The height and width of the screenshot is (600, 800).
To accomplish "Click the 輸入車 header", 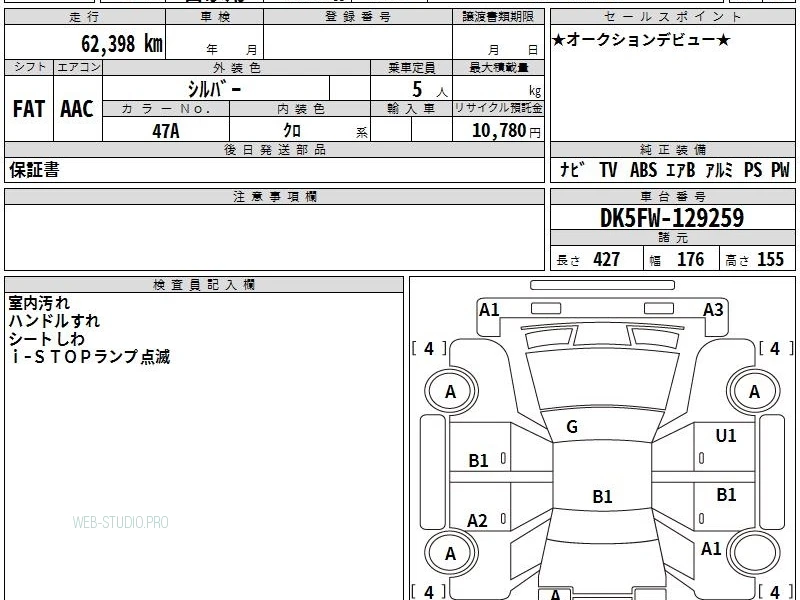I will 411,109.
